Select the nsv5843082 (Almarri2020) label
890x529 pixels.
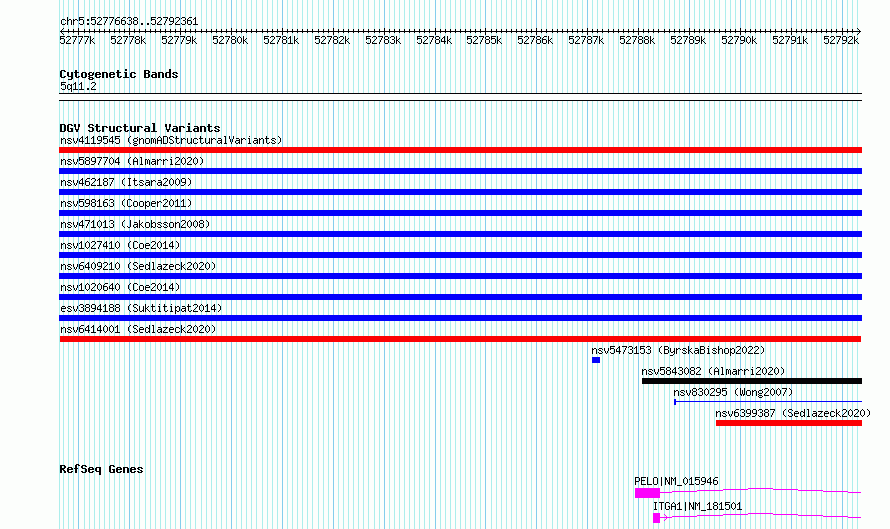(x=713, y=371)
